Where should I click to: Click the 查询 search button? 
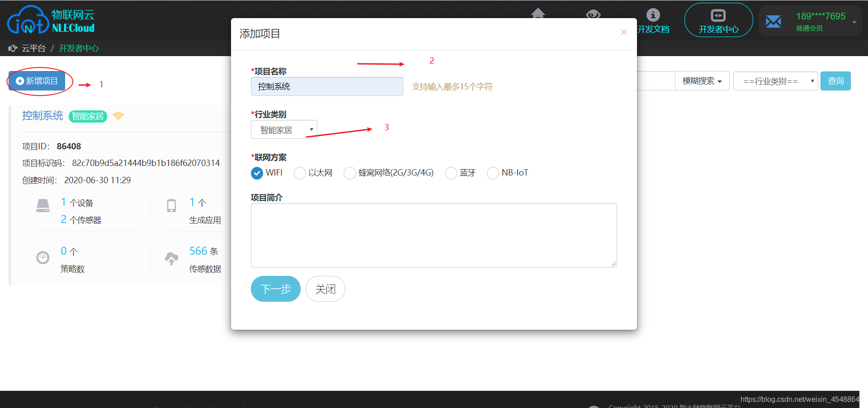pyautogui.click(x=835, y=81)
